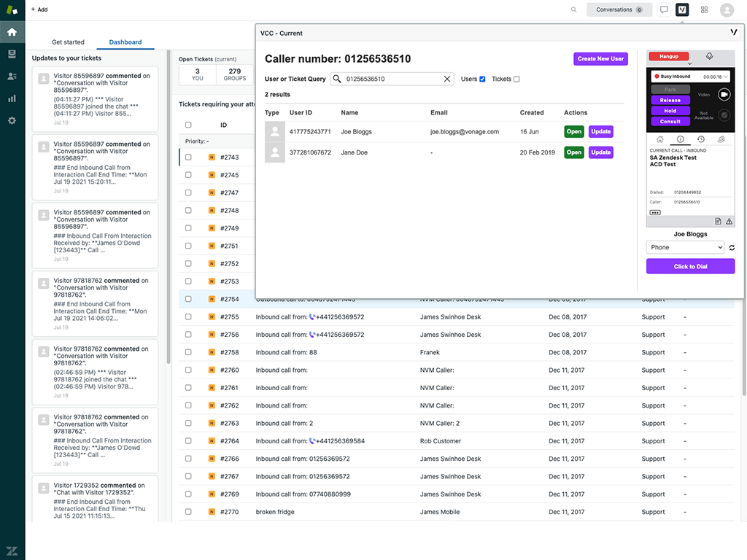The image size is (747, 560).
Task: Start video with the camera icon
Action: (x=724, y=94)
